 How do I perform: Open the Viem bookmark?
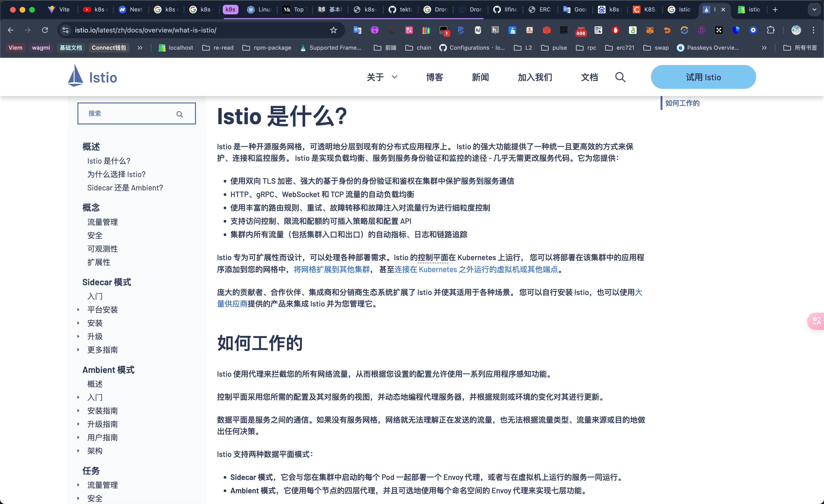(15, 48)
